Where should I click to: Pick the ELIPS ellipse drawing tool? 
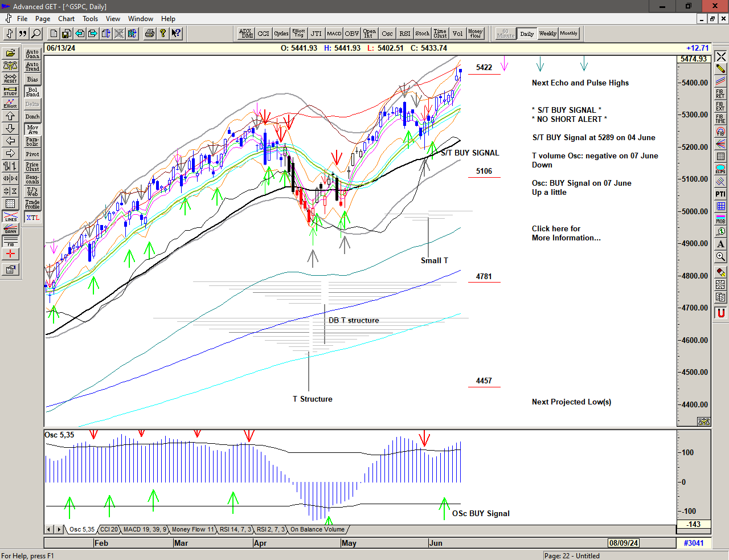(720, 169)
